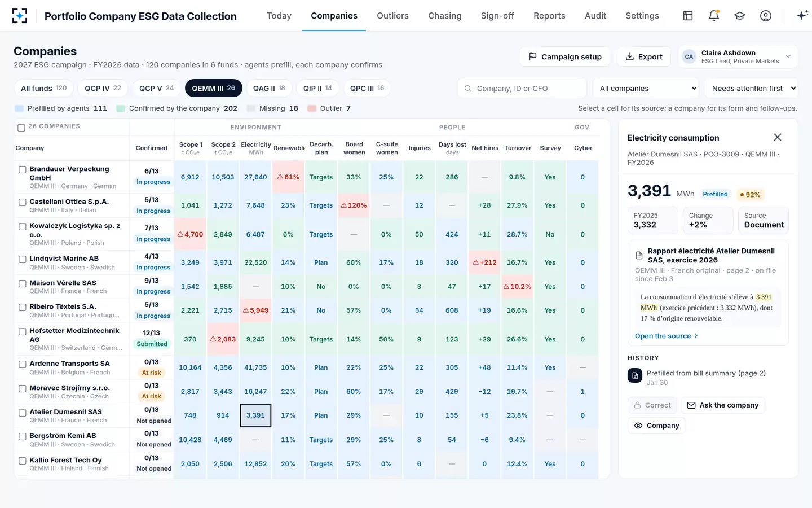
Task: Click the outlier warning on Board women 120%
Action: point(354,205)
